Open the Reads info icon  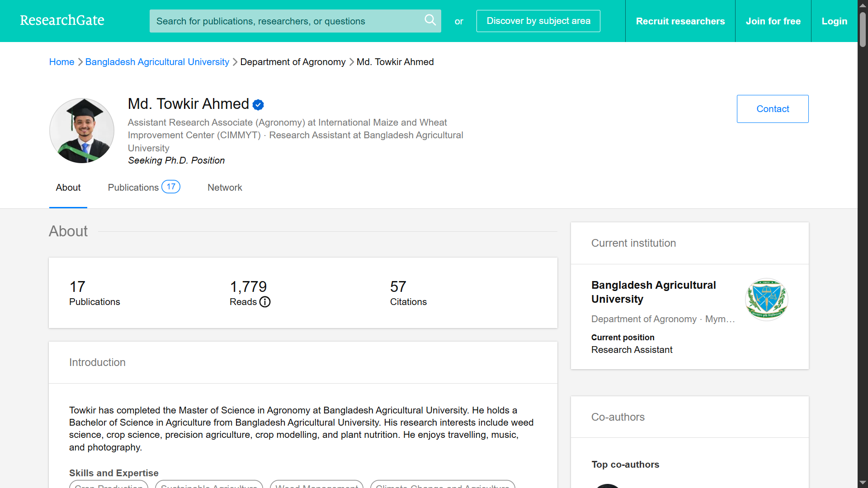tap(265, 302)
